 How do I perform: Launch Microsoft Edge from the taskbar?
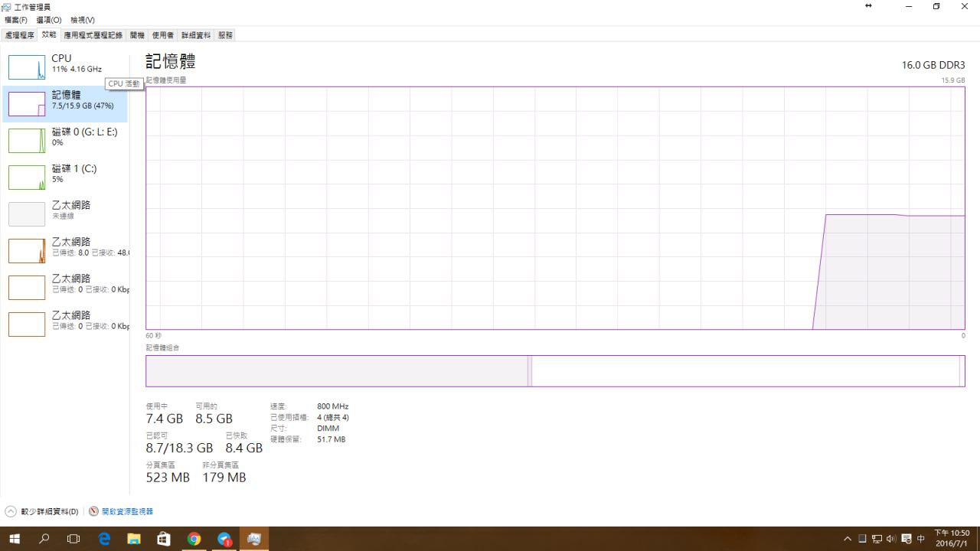104,539
